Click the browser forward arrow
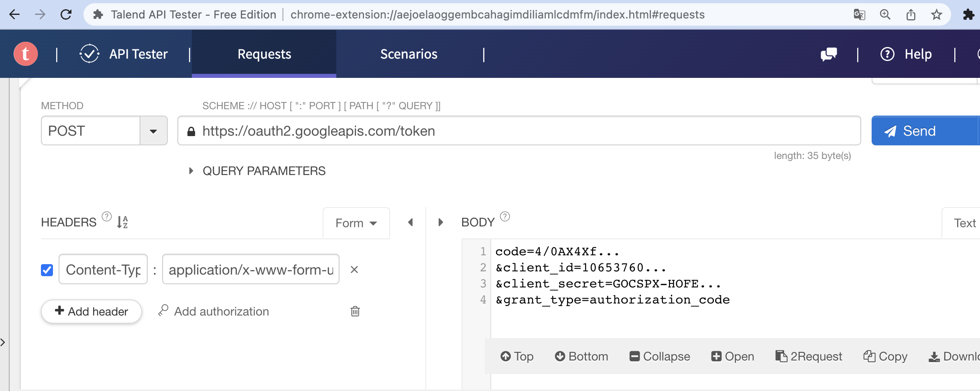Image resolution: width=980 pixels, height=391 pixels. (40, 15)
